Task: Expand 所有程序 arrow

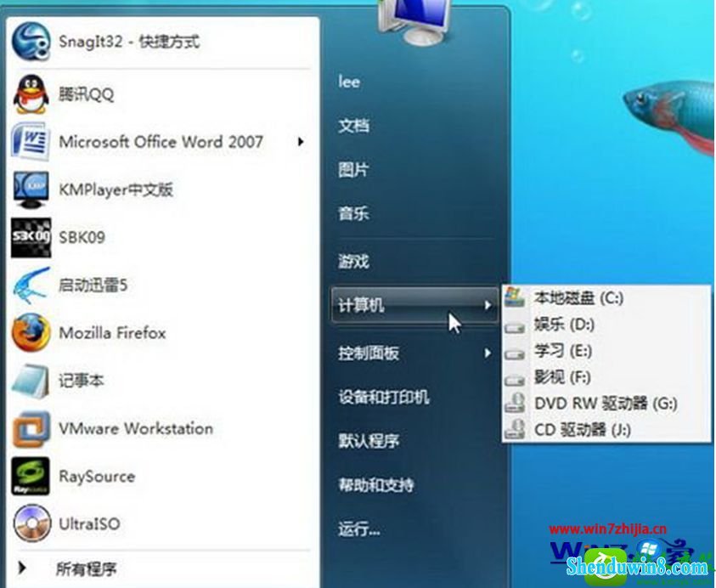Action: (21, 568)
